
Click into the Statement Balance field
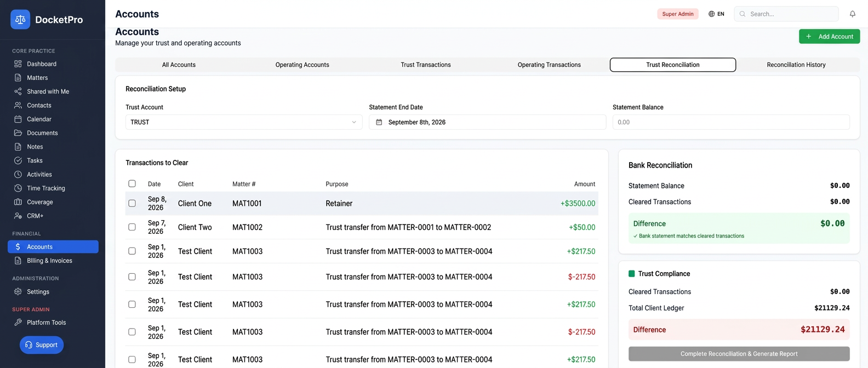[x=731, y=122]
